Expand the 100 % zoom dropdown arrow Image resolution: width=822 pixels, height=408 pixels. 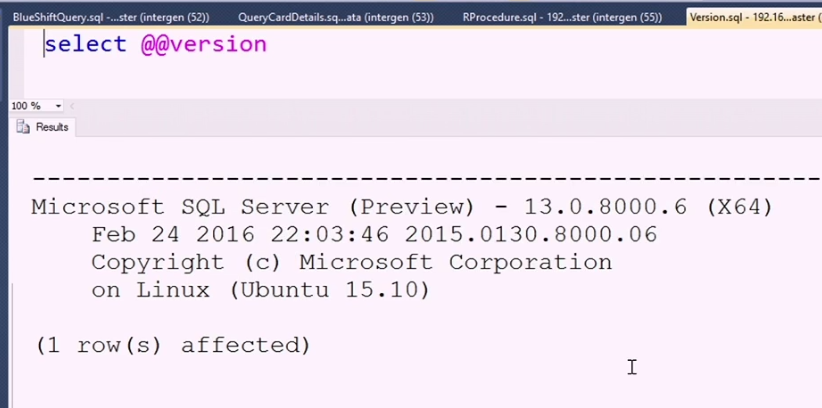tap(58, 106)
